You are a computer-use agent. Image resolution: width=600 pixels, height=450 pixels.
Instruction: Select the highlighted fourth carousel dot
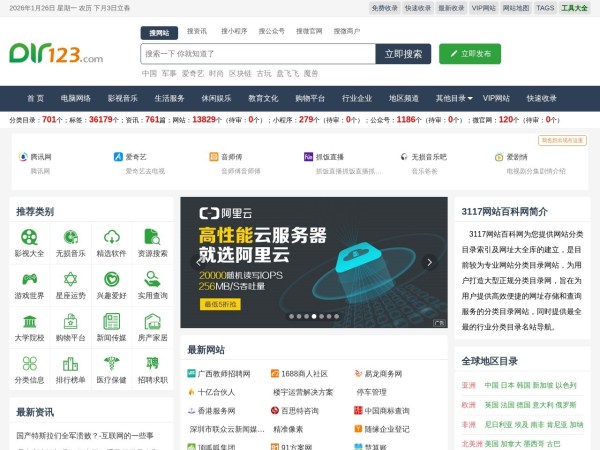pos(314,316)
